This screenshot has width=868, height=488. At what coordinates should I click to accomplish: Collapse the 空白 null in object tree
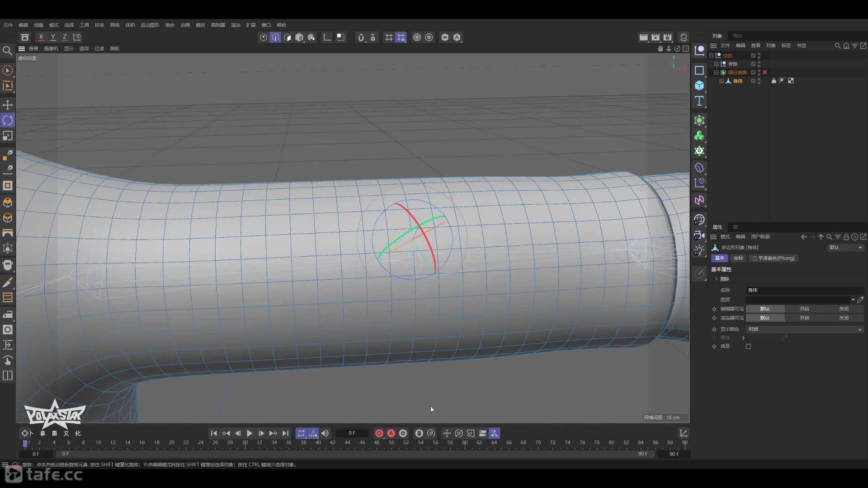point(712,56)
